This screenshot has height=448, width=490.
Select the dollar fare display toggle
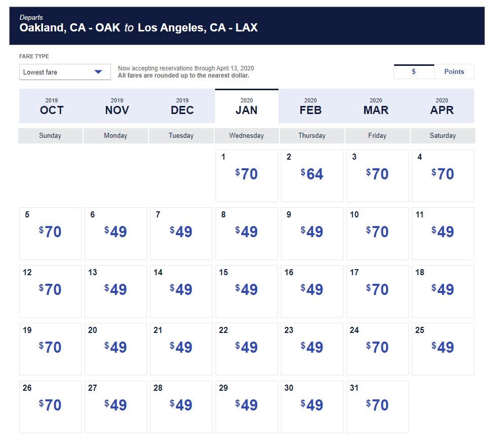(414, 71)
